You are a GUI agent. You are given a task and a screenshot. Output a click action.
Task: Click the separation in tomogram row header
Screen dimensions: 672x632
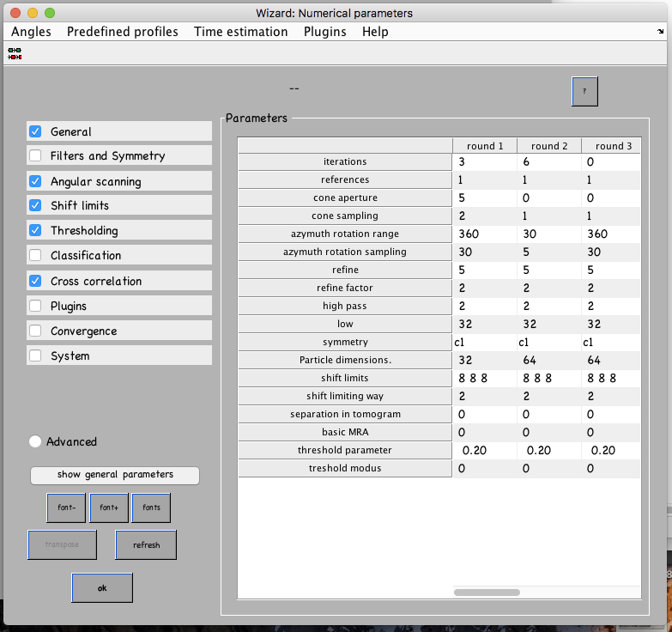click(x=345, y=414)
